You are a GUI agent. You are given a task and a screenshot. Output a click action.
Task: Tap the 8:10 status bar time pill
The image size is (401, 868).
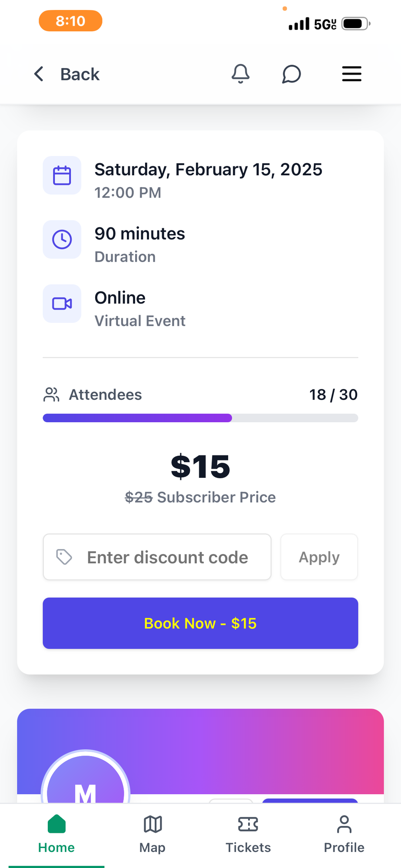70,21
